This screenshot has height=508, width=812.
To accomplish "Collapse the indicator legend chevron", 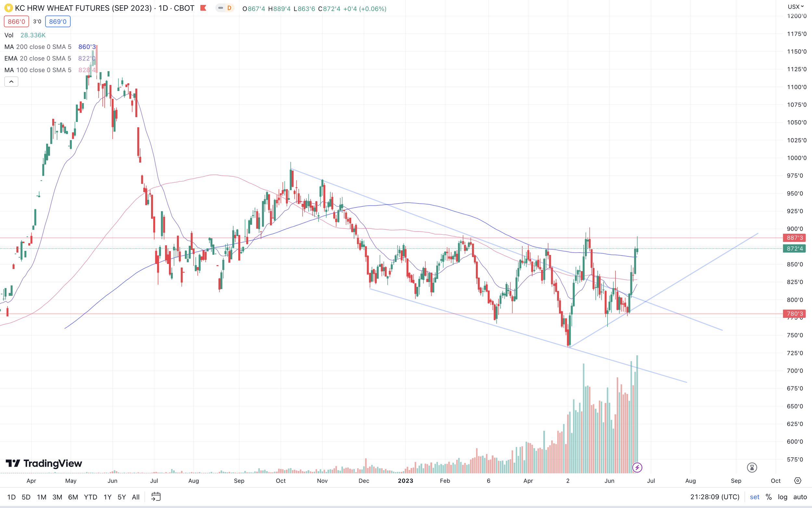I will tap(11, 82).
